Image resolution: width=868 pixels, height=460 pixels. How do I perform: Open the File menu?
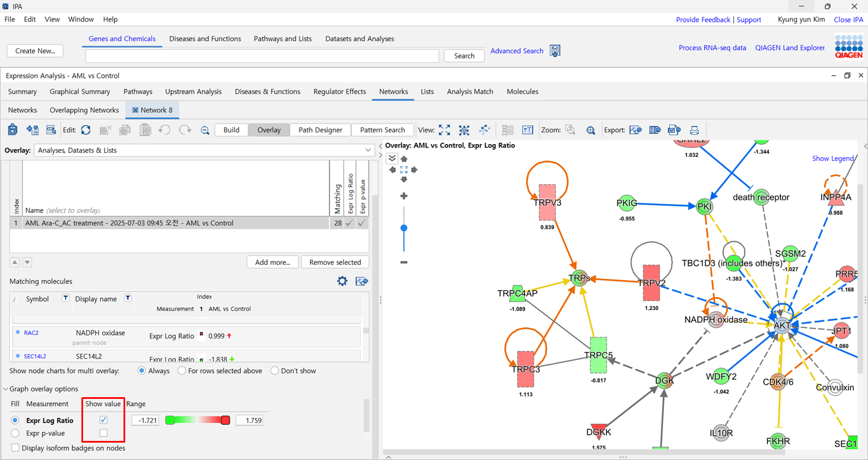[x=10, y=19]
